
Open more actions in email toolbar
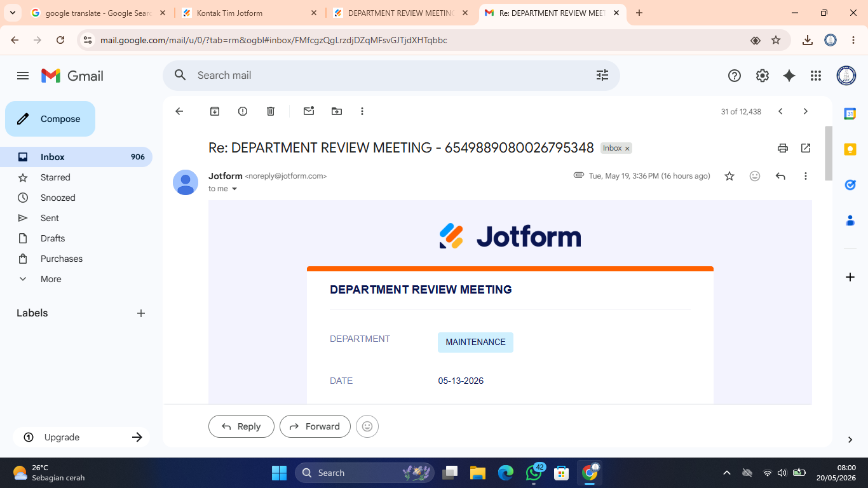click(x=362, y=111)
